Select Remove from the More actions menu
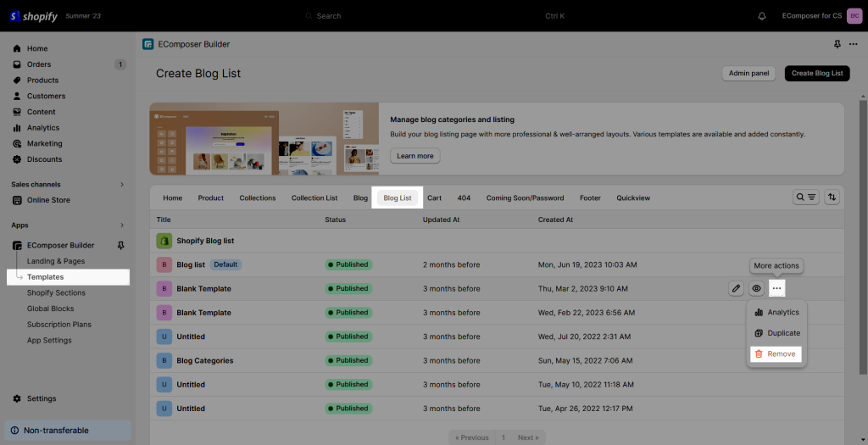This screenshot has width=868, height=445. pyautogui.click(x=776, y=353)
